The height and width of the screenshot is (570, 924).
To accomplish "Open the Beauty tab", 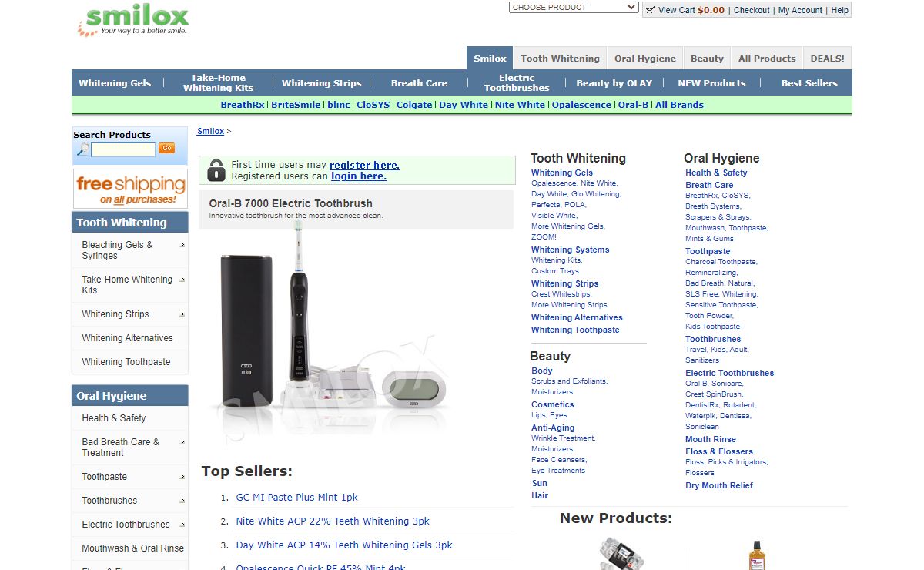I will [707, 59].
